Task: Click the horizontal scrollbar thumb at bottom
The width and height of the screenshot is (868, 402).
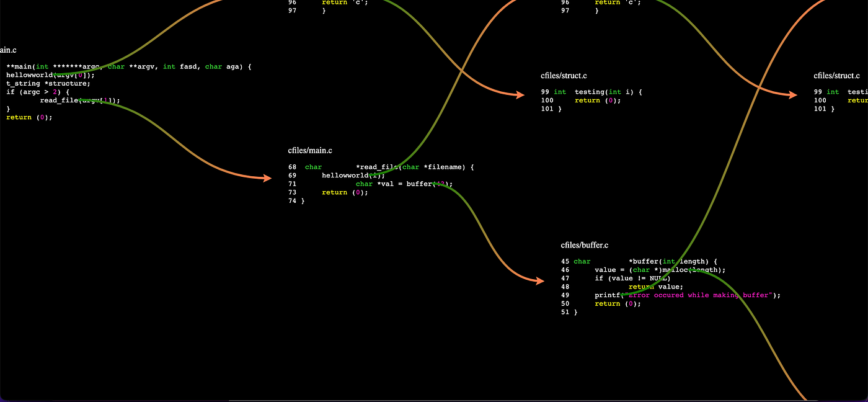Action: 523,400
